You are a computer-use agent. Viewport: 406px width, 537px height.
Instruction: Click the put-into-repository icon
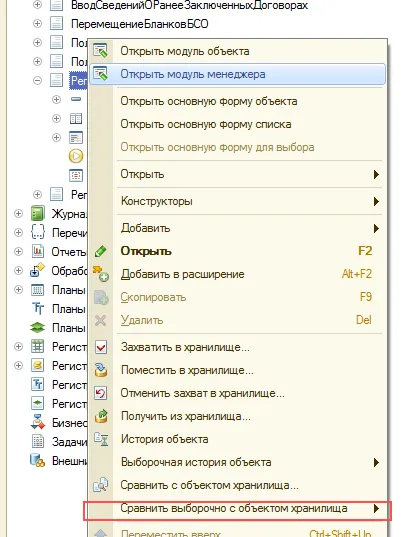101,370
